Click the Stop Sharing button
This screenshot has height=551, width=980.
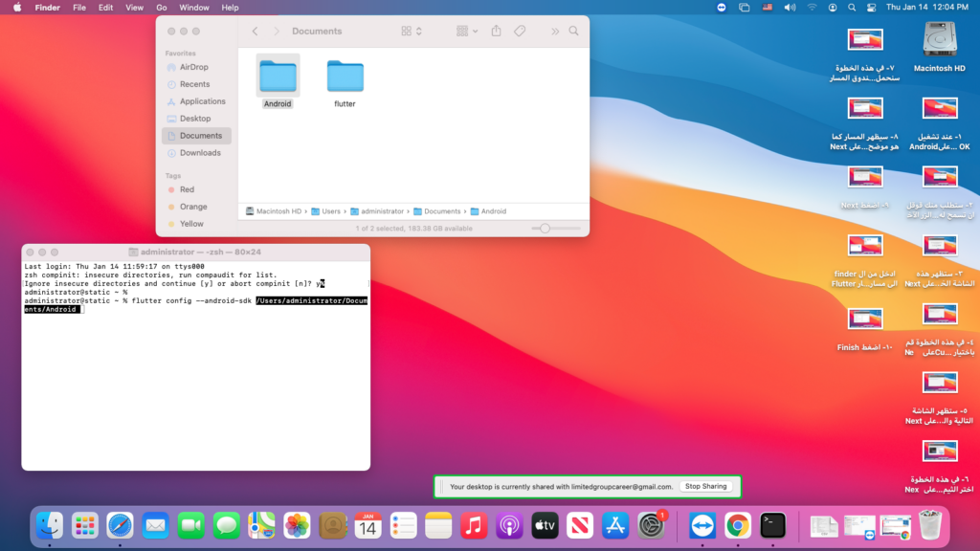coord(705,486)
